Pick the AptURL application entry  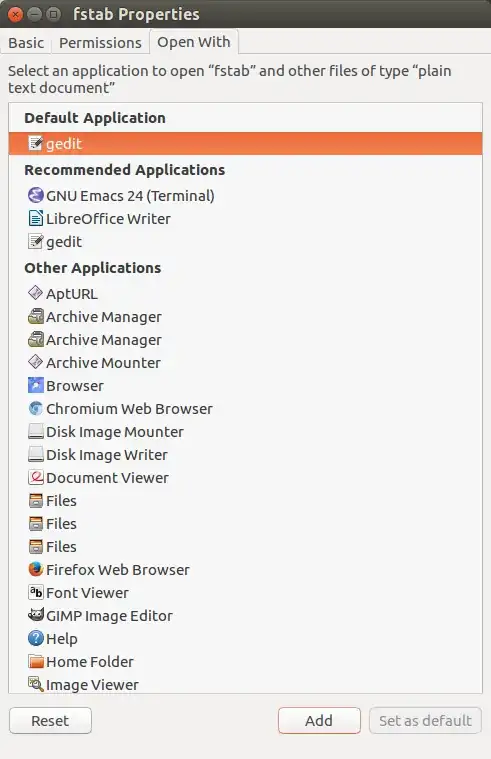pyautogui.click(x=246, y=293)
